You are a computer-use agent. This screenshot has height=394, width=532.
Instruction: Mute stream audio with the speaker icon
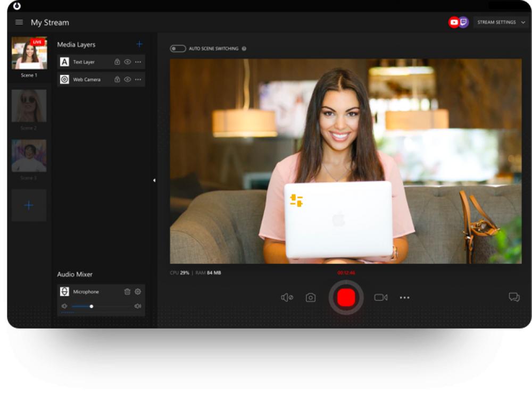click(287, 297)
